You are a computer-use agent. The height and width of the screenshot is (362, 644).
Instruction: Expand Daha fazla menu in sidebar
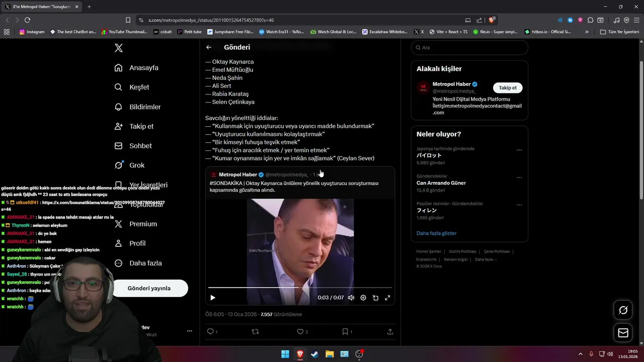pyautogui.click(x=138, y=263)
